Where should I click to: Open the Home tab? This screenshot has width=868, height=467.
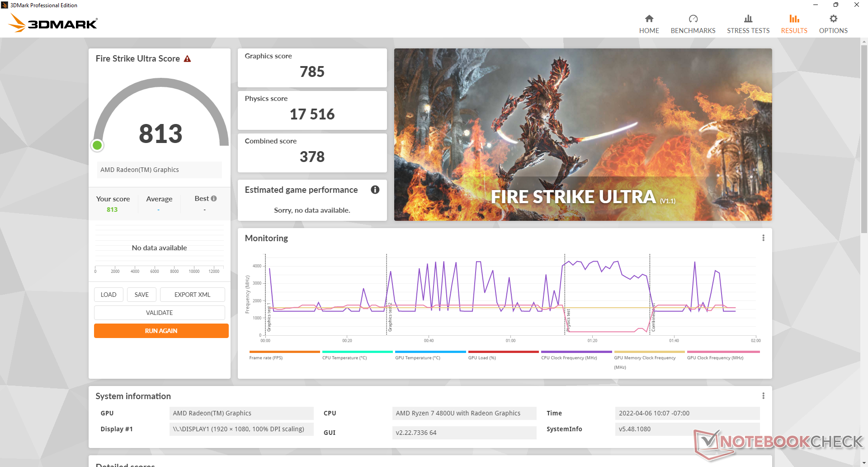pos(649,24)
